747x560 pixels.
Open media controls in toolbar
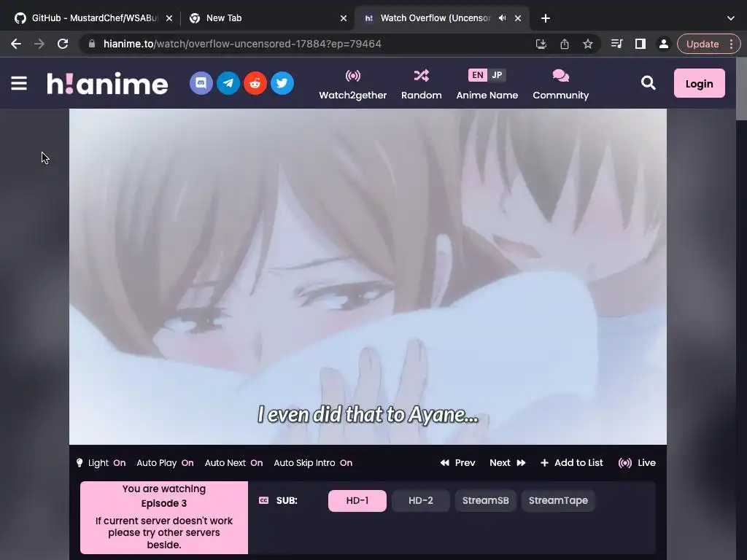(617, 44)
